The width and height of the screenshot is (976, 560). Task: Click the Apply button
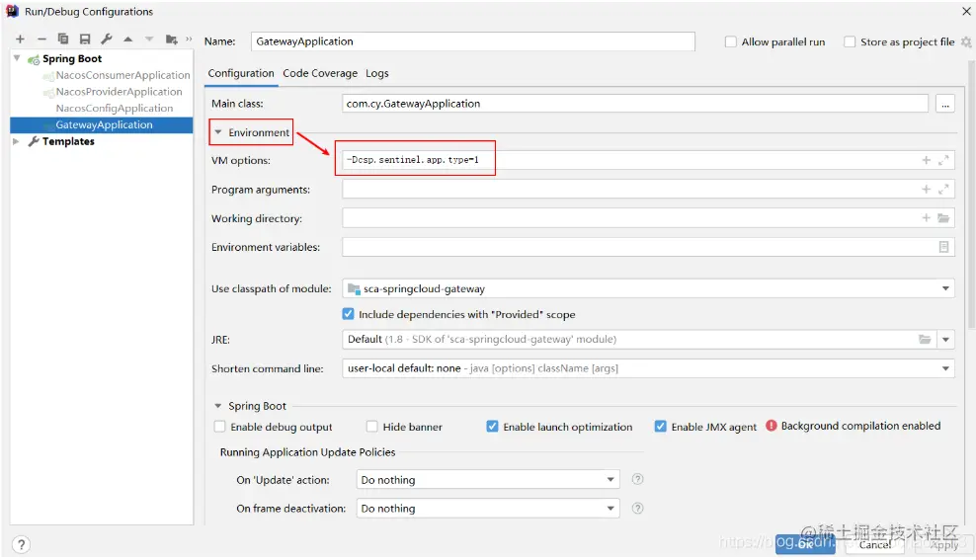pyautogui.click(x=944, y=544)
